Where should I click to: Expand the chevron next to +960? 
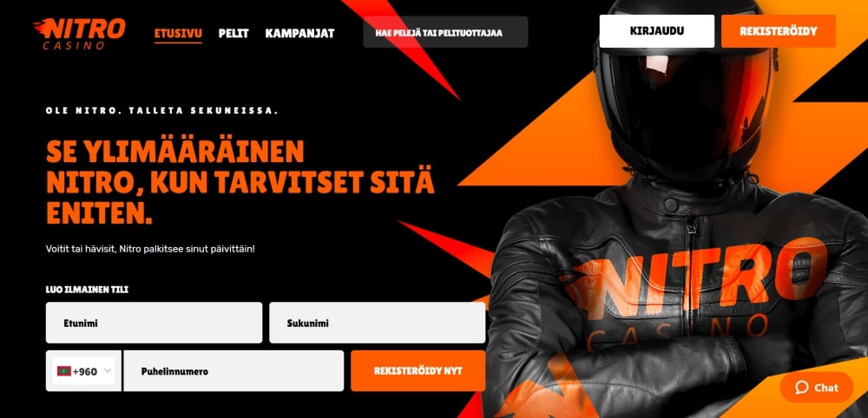[x=108, y=371]
